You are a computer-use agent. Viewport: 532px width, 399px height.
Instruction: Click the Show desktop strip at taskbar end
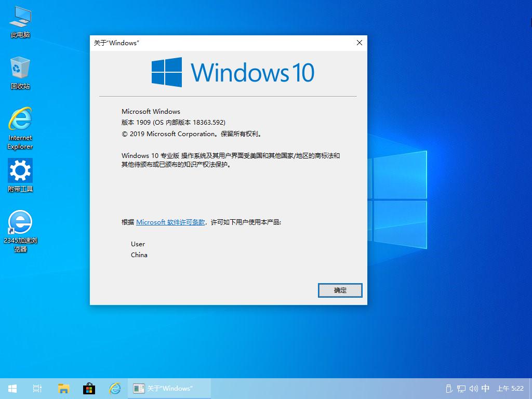click(530, 389)
